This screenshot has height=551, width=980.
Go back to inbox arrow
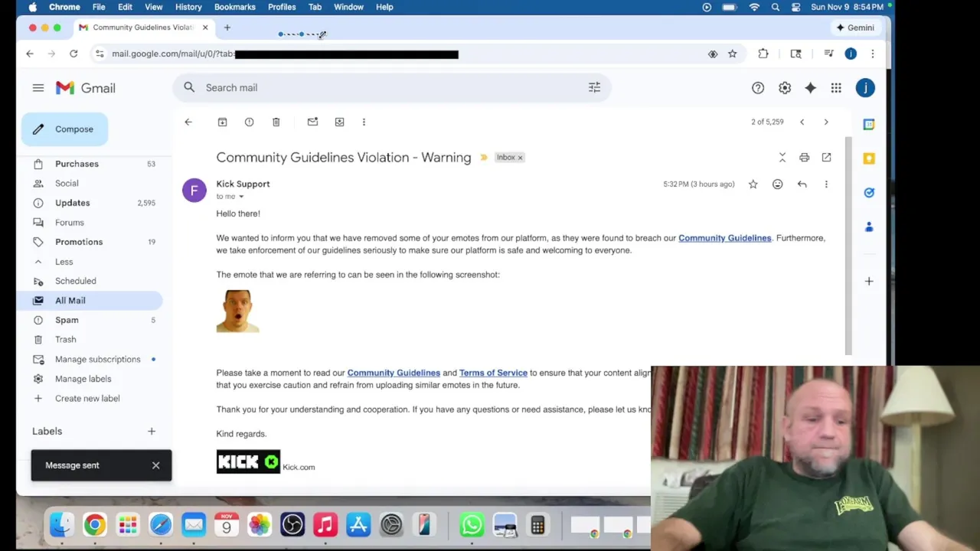click(x=188, y=122)
